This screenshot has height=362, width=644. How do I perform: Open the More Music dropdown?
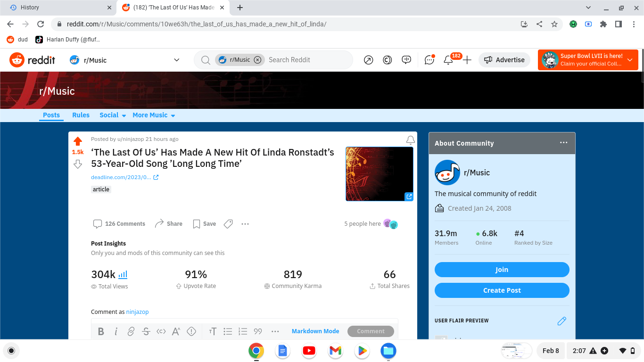coord(154,115)
